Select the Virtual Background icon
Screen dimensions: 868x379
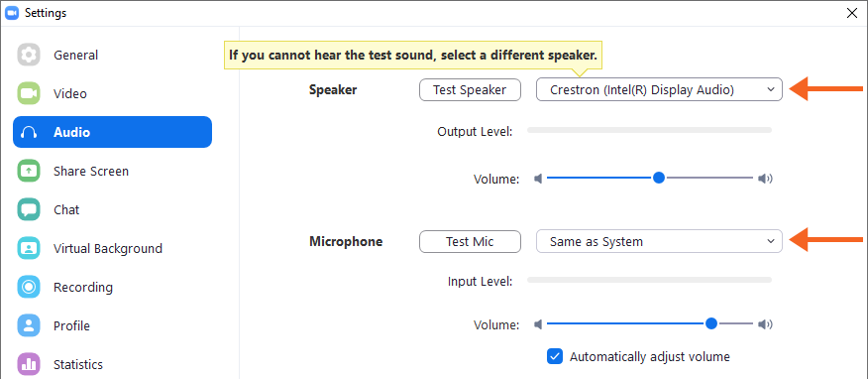(29, 248)
